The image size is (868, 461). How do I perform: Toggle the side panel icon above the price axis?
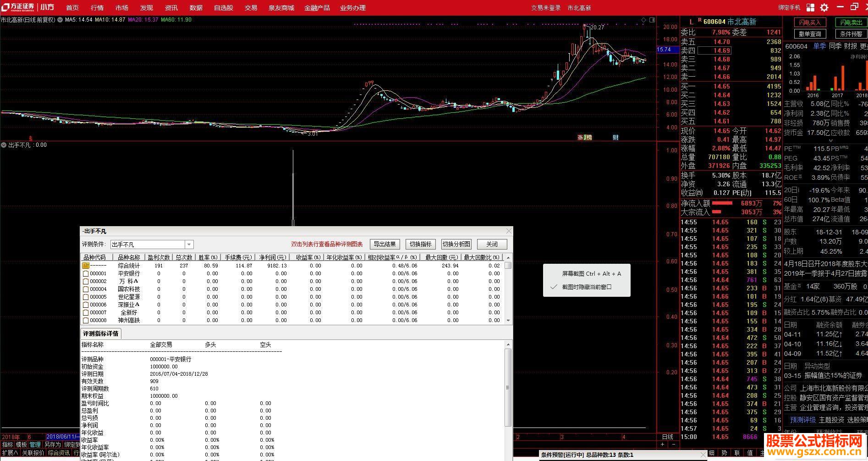pyautogui.click(x=653, y=20)
